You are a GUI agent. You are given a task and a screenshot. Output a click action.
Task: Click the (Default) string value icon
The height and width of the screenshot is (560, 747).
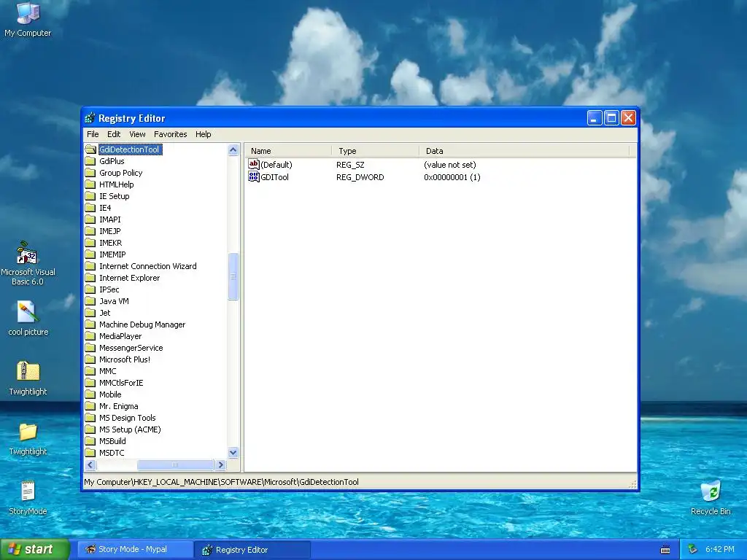(x=253, y=165)
